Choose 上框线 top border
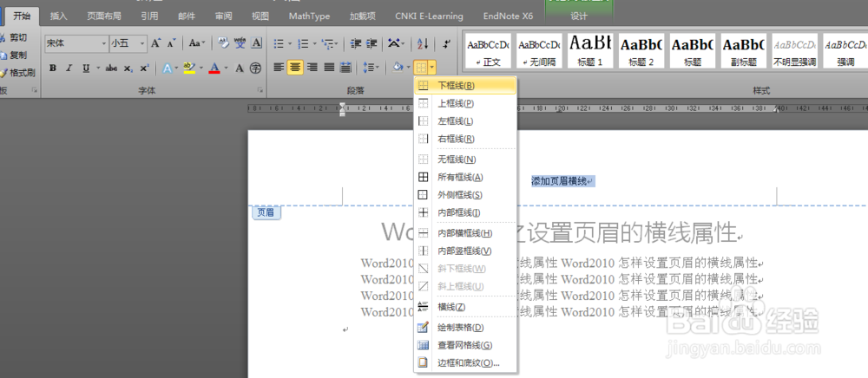Image resolution: width=868 pixels, height=378 pixels. click(x=465, y=103)
